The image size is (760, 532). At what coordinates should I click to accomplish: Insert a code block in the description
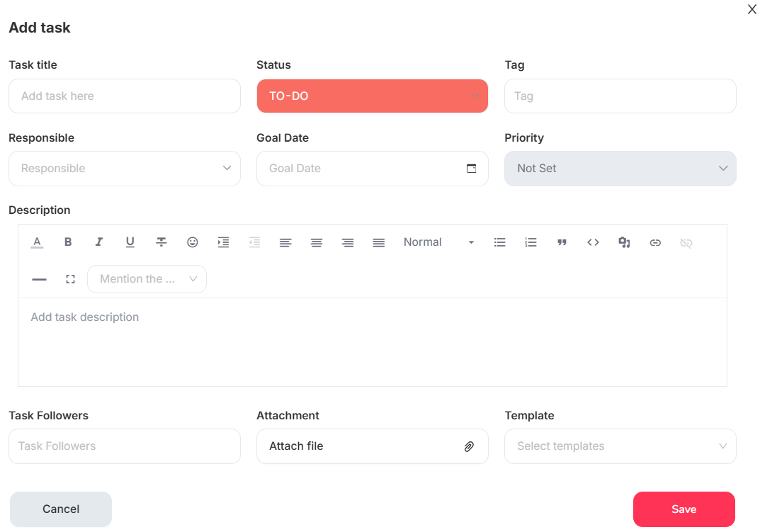click(x=594, y=242)
